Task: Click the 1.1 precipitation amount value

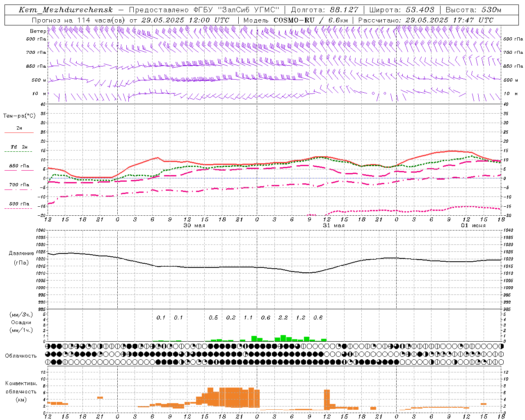Action: 248,318
